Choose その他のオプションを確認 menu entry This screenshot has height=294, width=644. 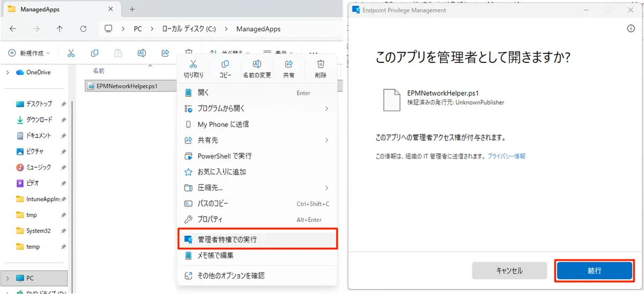[257, 275]
